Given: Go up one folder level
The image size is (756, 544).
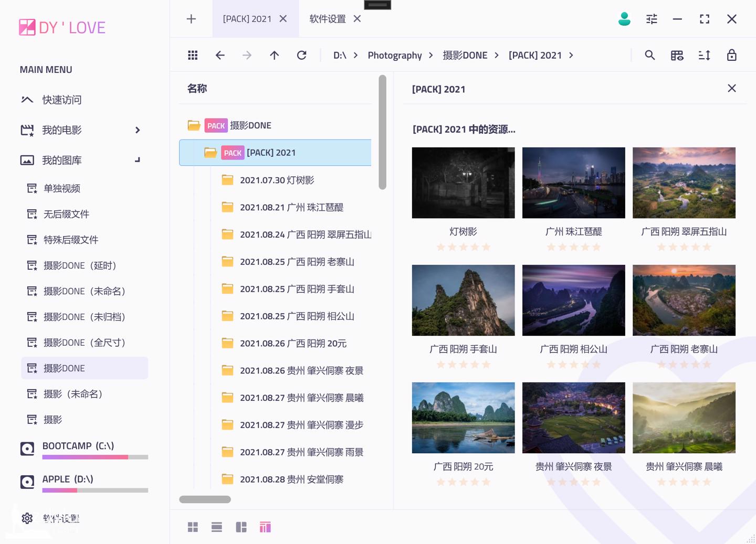Looking at the screenshot, I should [x=274, y=55].
